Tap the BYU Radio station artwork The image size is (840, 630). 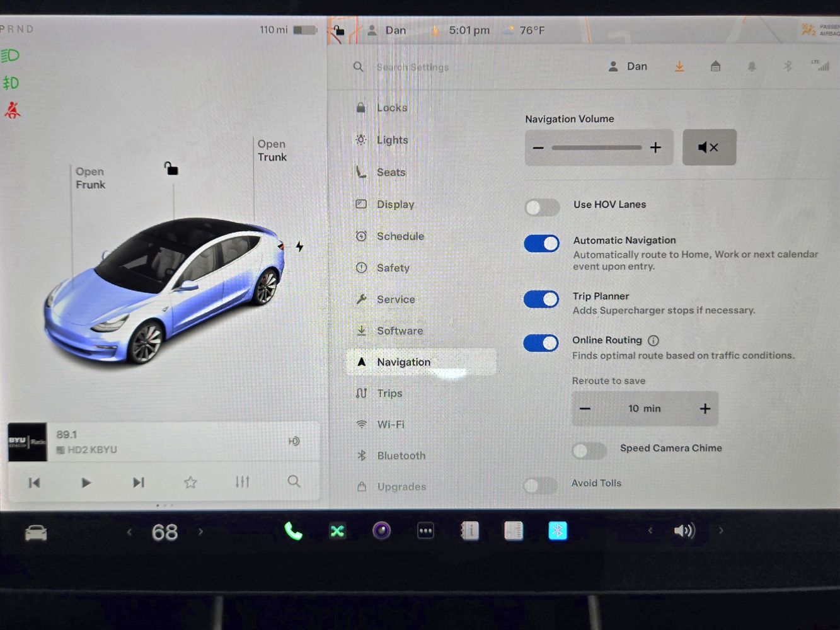click(x=27, y=442)
